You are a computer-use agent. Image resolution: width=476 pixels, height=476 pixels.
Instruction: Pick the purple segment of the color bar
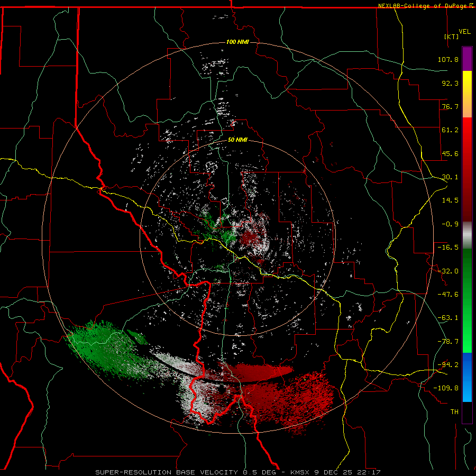467,59
